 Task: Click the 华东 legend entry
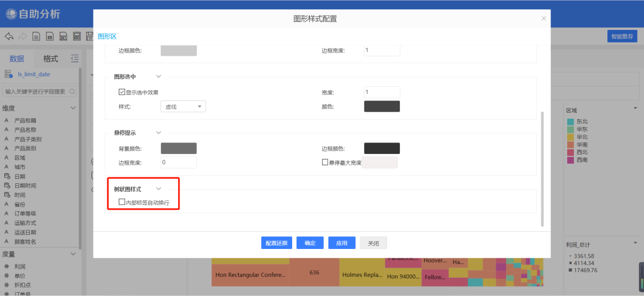tap(577, 129)
